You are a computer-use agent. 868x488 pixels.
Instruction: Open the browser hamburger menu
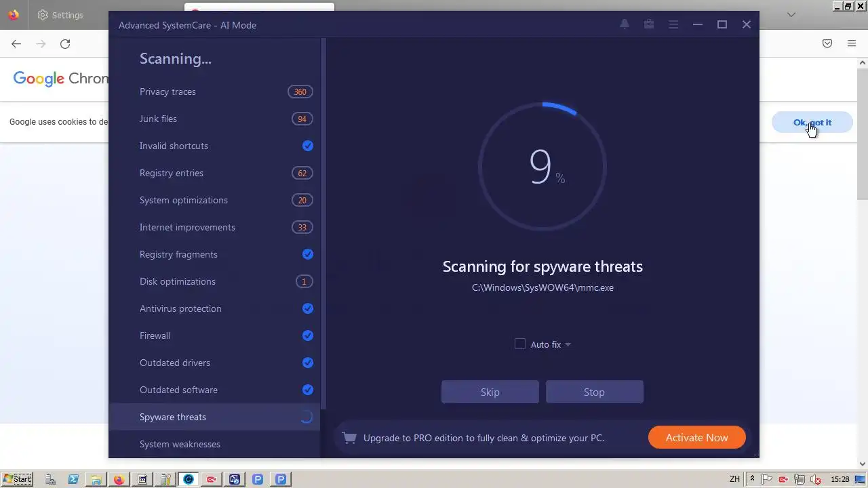[852, 43]
